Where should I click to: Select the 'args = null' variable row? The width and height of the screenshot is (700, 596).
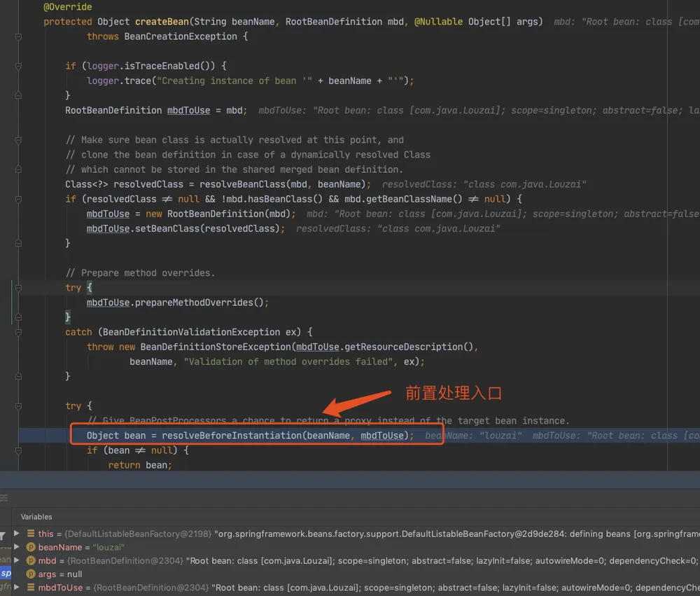356,574
